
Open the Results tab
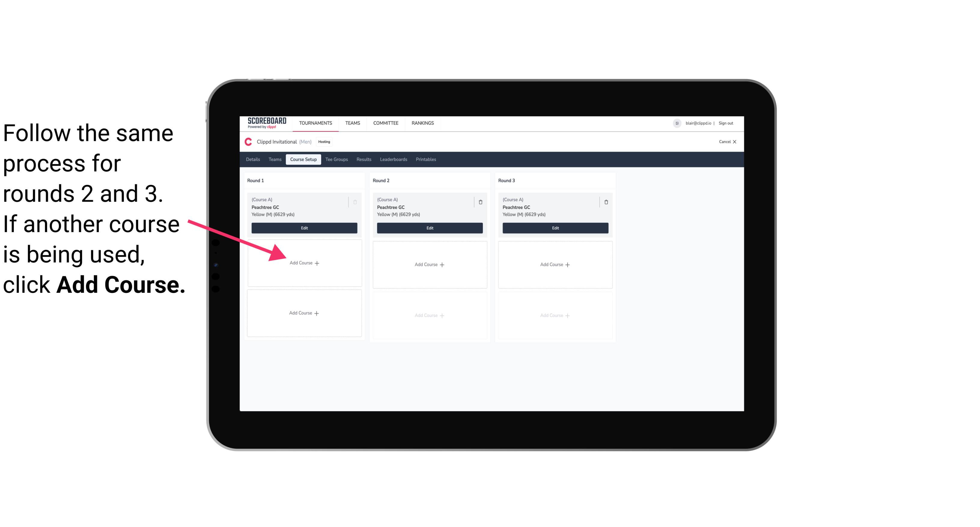tap(365, 160)
